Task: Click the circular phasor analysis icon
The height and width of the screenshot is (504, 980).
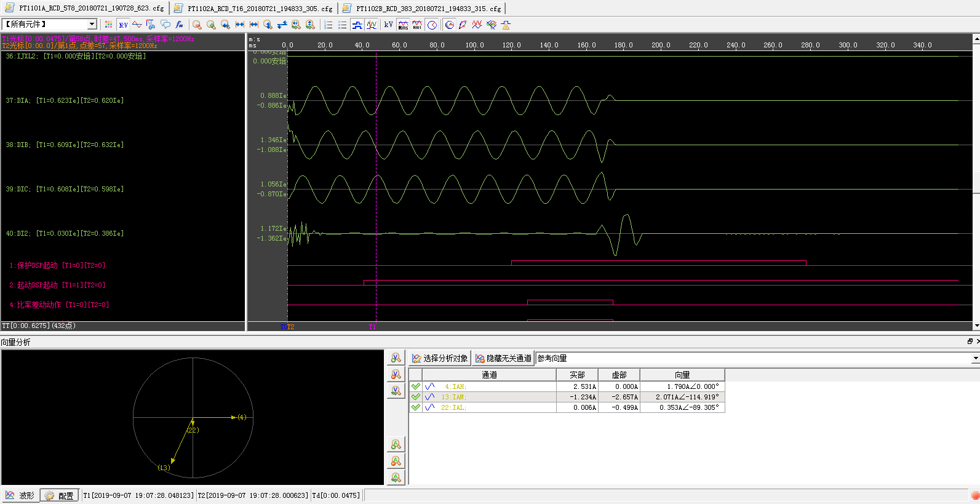Action: 449,25
